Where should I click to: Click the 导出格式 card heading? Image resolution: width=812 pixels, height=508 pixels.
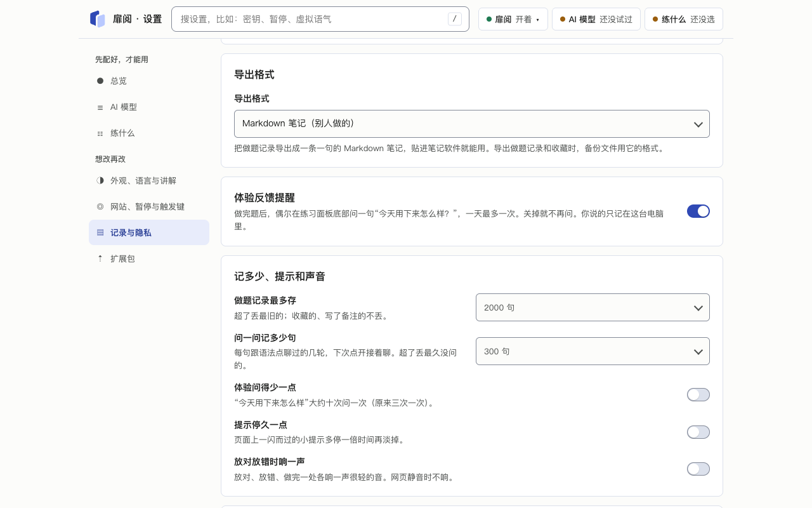click(254, 74)
